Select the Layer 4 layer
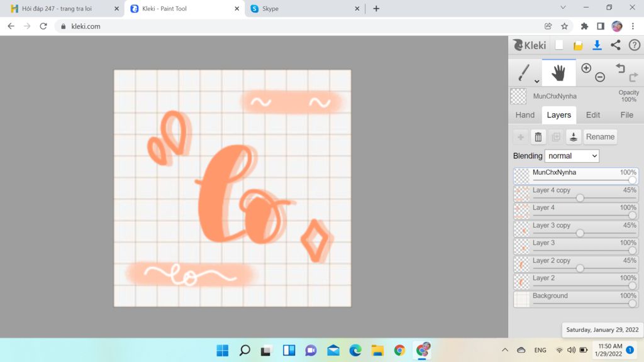This screenshot has height=362, width=644. click(x=576, y=211)
